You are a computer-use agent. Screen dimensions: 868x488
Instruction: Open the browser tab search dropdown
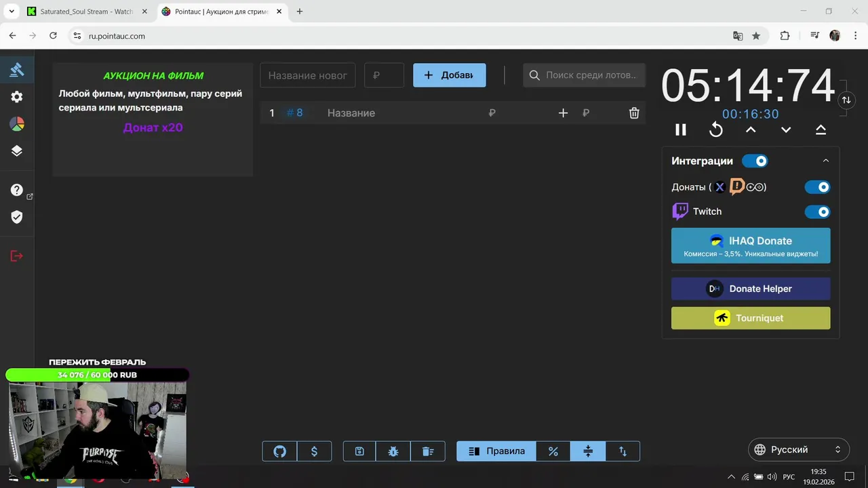click(12, 12)
